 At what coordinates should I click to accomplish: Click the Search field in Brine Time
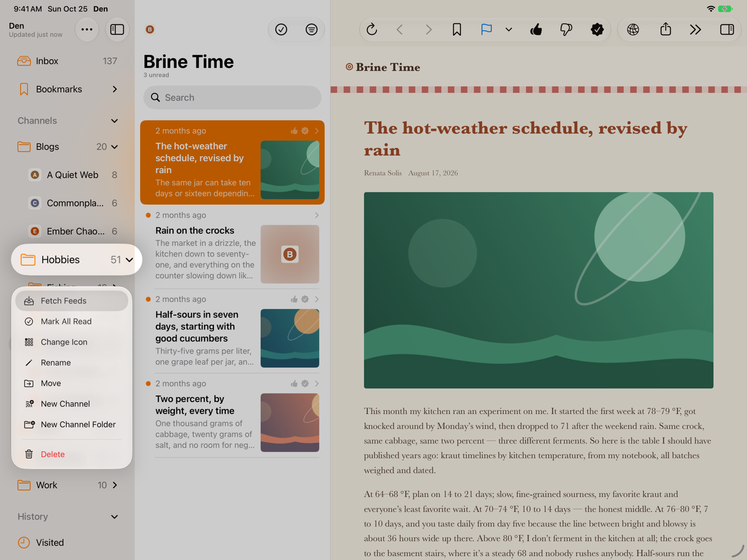(x=232, y=98)
